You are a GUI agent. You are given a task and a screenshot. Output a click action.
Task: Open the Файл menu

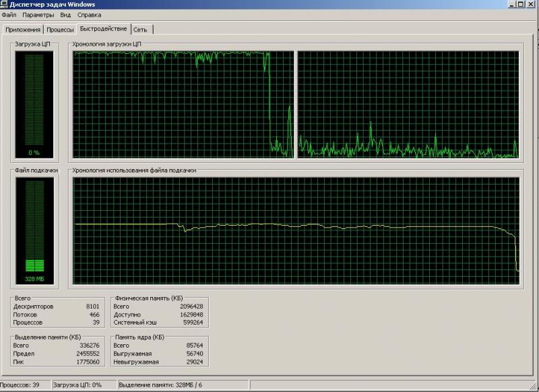pos(9,14)
